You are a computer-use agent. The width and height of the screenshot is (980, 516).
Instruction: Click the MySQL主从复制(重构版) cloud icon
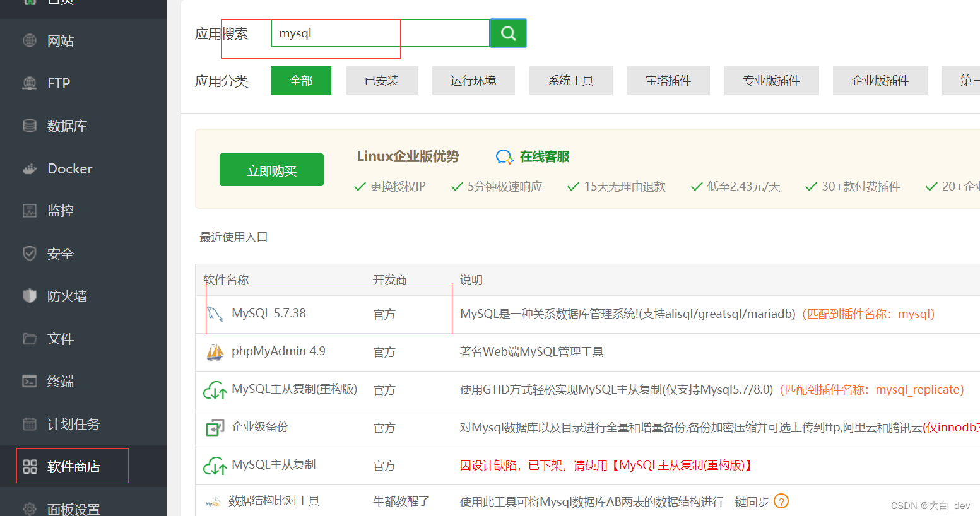[x=215, y=390]
